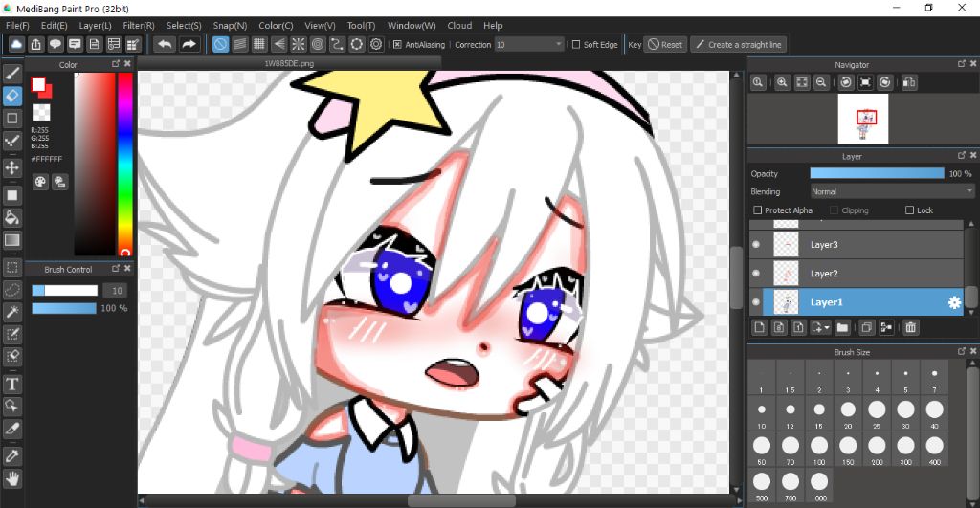
Task: Enable the layer Lock checkbox
Action: click(909, 210)
